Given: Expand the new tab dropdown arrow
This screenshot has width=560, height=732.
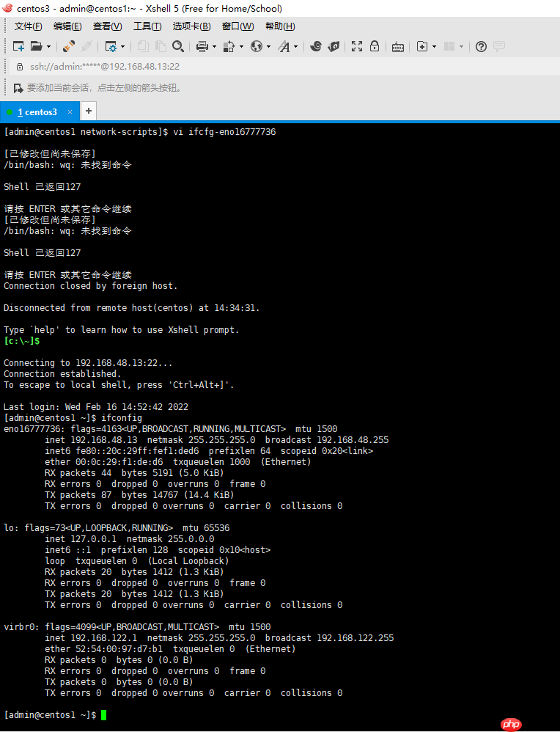Looking at the screenshot, I should (x=435, y=46).
